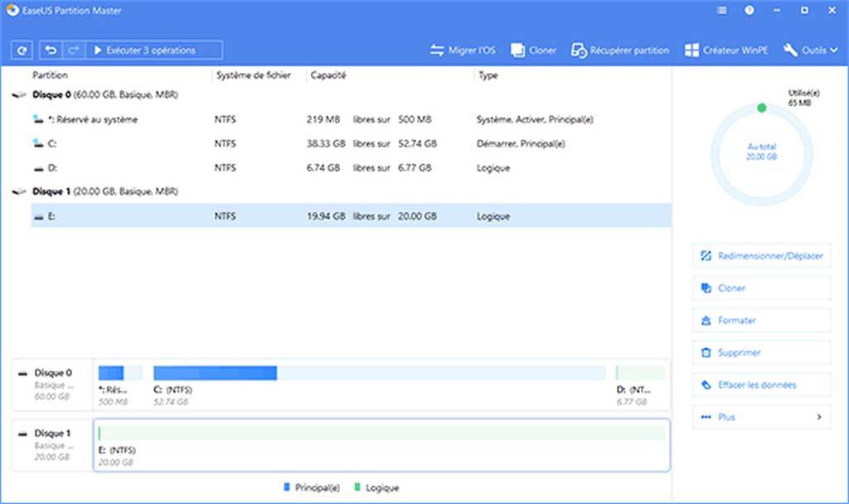The height and width of the screenshot is (504, 849).
Task: Undo the last pending operation
Action: (x=51, y=51)
